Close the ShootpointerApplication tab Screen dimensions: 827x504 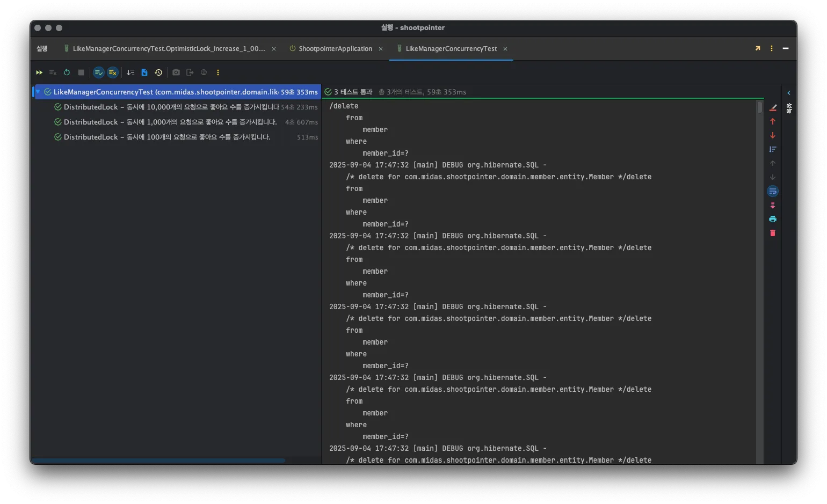pyautogui.click(x=381, y=49)
